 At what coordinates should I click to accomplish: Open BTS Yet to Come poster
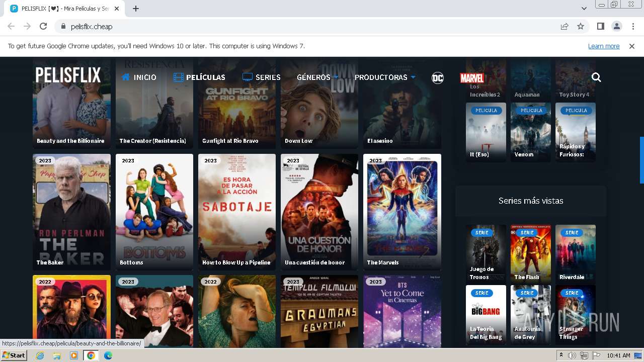coord(402,311)
